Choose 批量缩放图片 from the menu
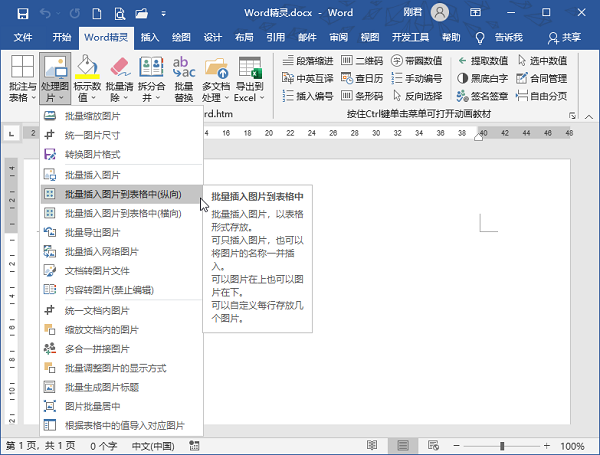 (x=92, y=116)
